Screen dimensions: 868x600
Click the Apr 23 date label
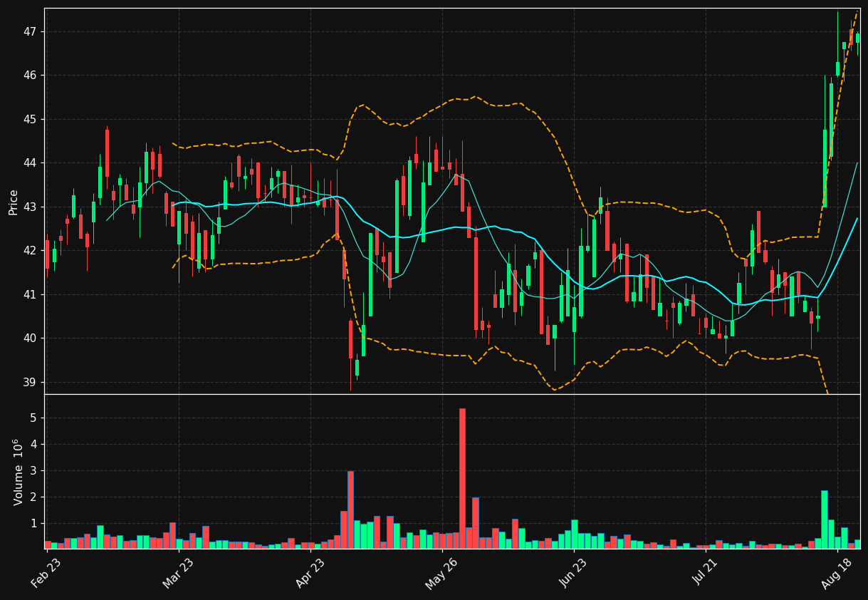(309, 573)
